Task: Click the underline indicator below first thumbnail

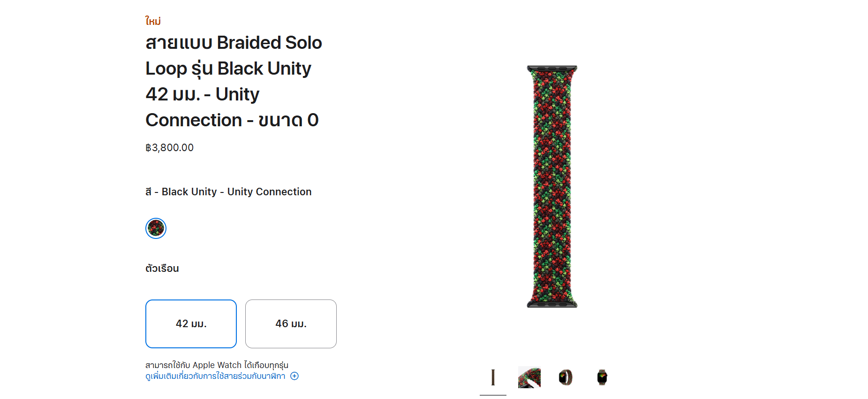Action: point(493,395)
